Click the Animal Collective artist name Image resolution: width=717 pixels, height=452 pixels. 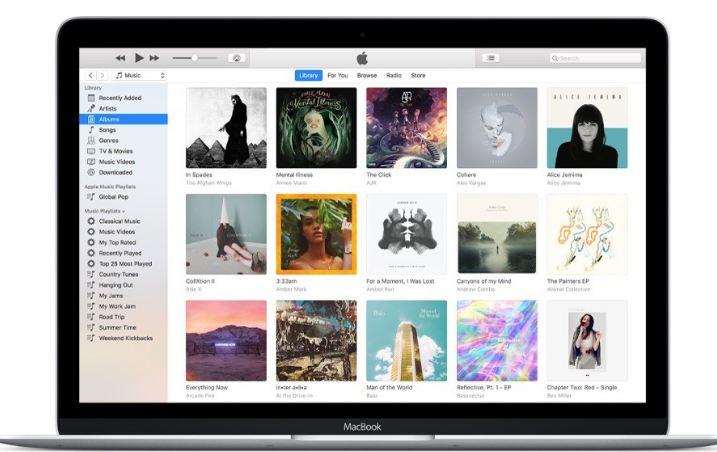click(x=568, y=289)
